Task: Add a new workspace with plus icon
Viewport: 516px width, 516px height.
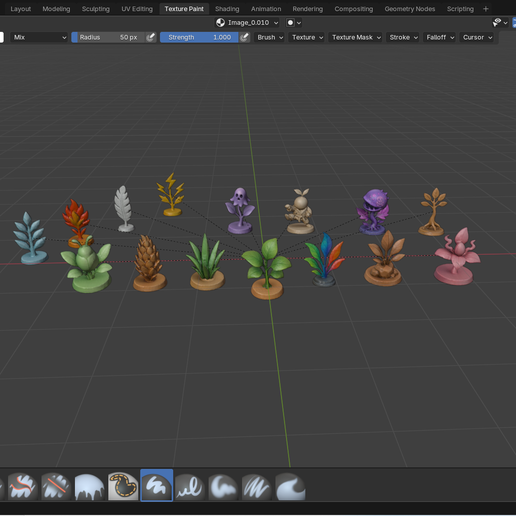Action: [486, 9]
